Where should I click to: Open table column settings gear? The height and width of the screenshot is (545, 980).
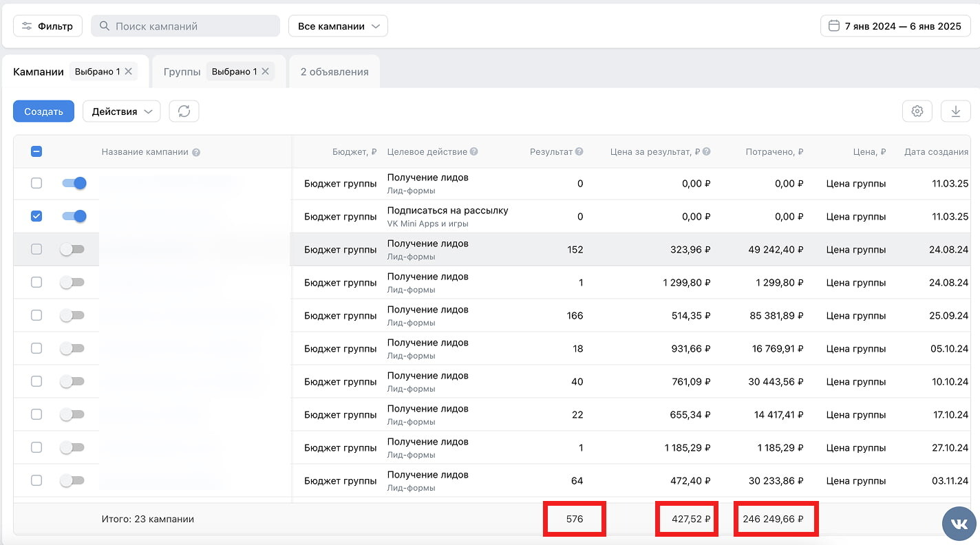917,111
